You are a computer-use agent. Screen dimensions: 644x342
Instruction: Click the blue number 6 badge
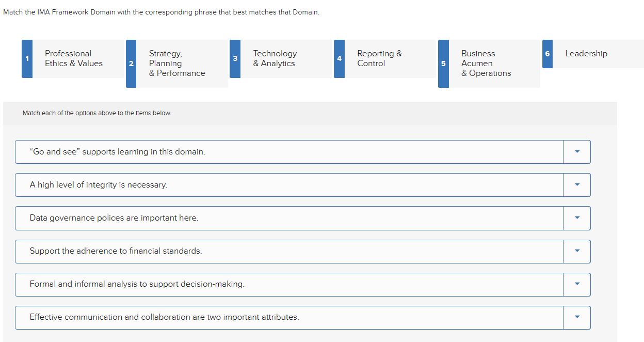tap(548, 53)
